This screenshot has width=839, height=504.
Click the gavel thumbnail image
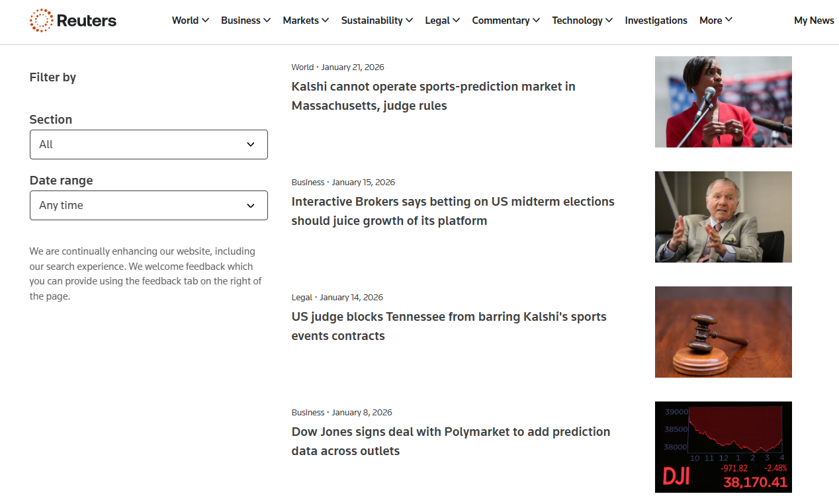[723, 332]
